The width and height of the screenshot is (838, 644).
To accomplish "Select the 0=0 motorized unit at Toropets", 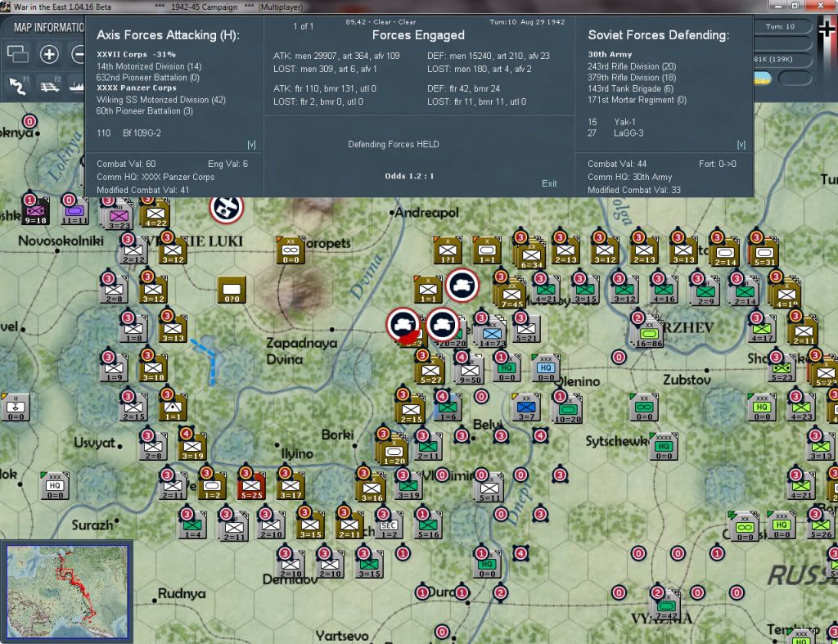I will point(291,250).
